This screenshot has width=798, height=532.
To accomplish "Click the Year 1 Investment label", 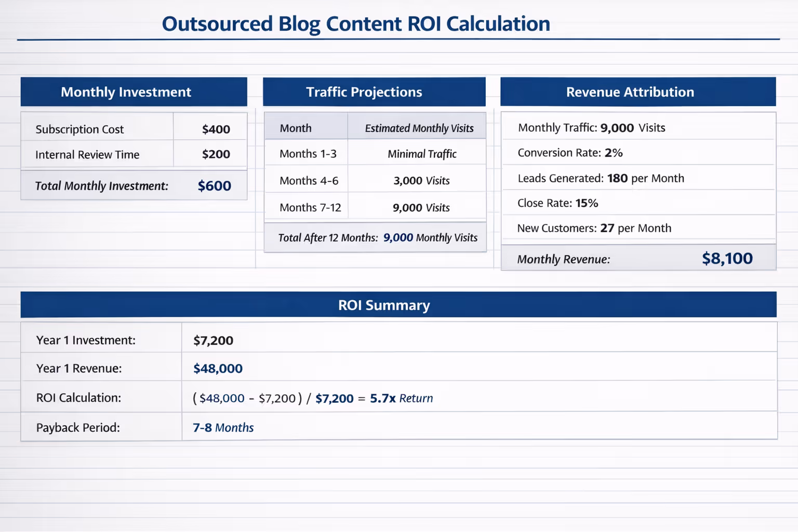I will click(86, 340).
